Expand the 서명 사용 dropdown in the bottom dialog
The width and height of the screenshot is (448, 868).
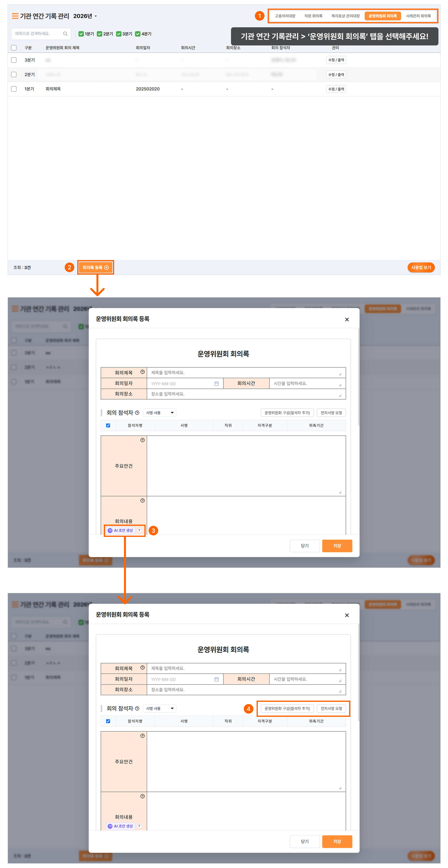[x=160, y=708]
